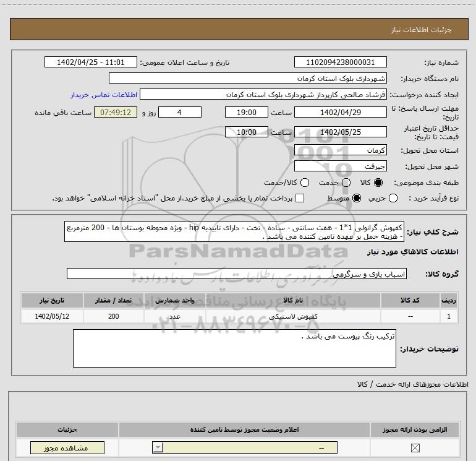This screenshot has width=476, height=461.
Task: Click the buyer name field شهرداری بلوک
Action: (248, 78)
